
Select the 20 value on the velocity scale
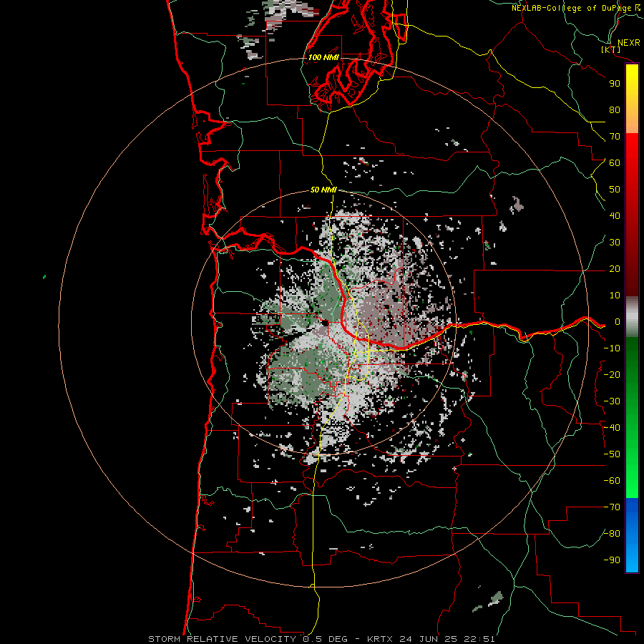coord(615,268)
